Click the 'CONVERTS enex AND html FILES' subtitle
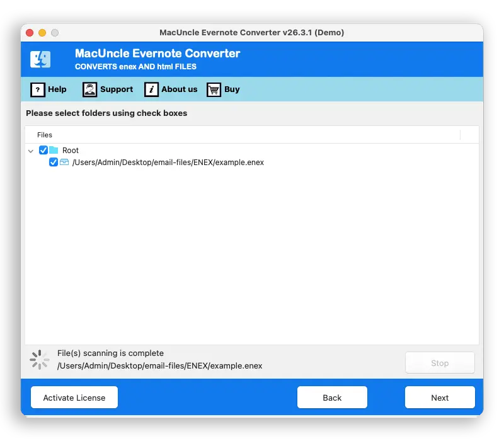The image size is (504, 441). 135,67
